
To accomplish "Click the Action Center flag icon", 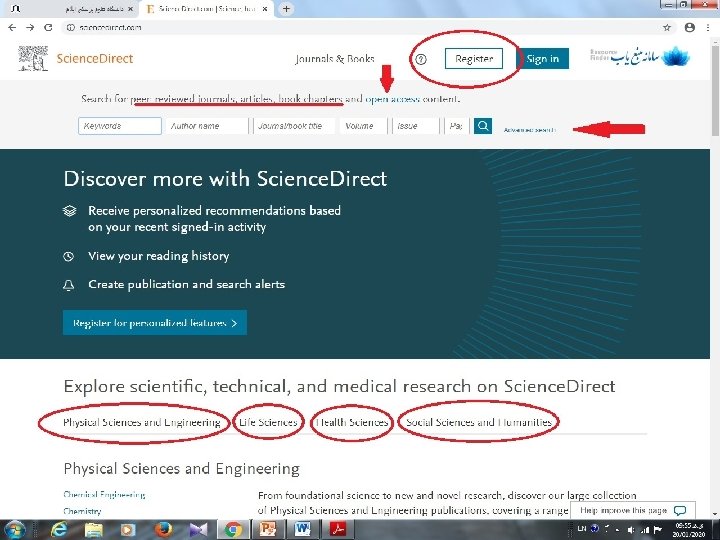I will [x=657, y=529].
